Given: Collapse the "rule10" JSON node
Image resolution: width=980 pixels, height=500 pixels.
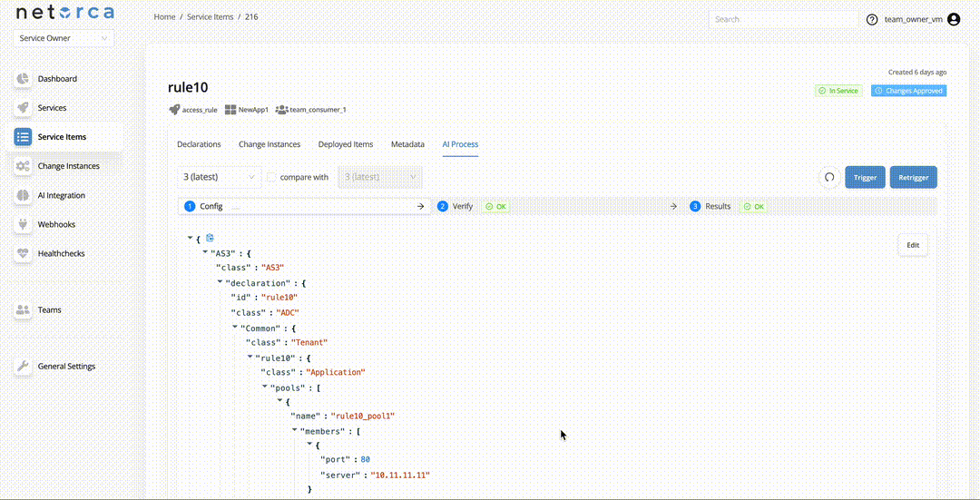Looking at the screenshot, I should [x=250, y=357].
